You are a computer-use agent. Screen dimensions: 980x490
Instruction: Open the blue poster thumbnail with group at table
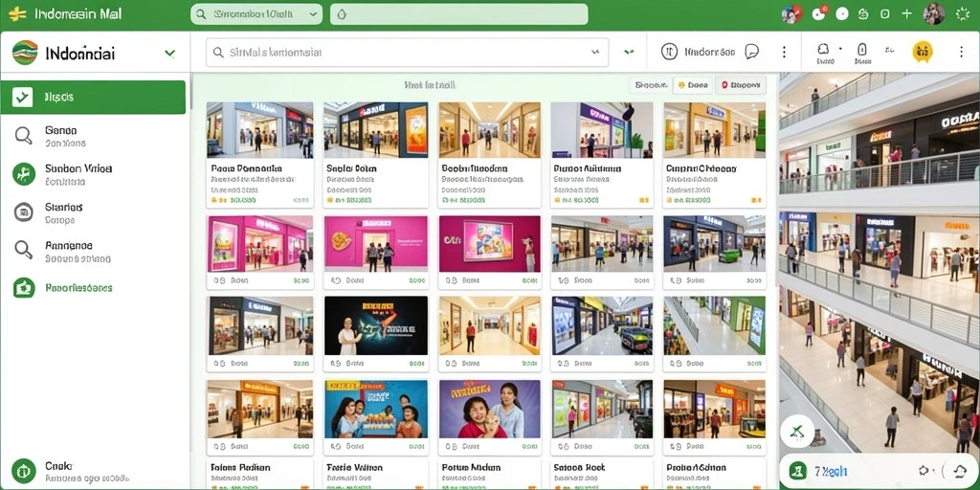coord(375,409)
